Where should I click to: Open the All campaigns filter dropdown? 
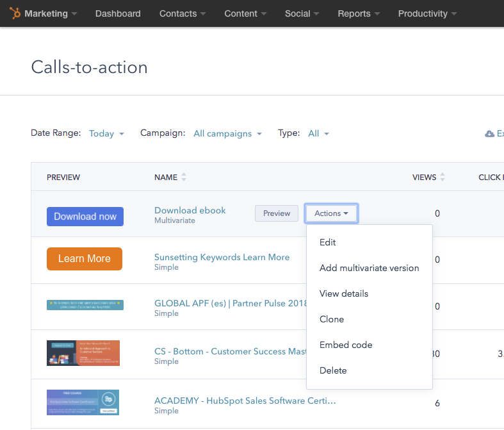(227, 134)
